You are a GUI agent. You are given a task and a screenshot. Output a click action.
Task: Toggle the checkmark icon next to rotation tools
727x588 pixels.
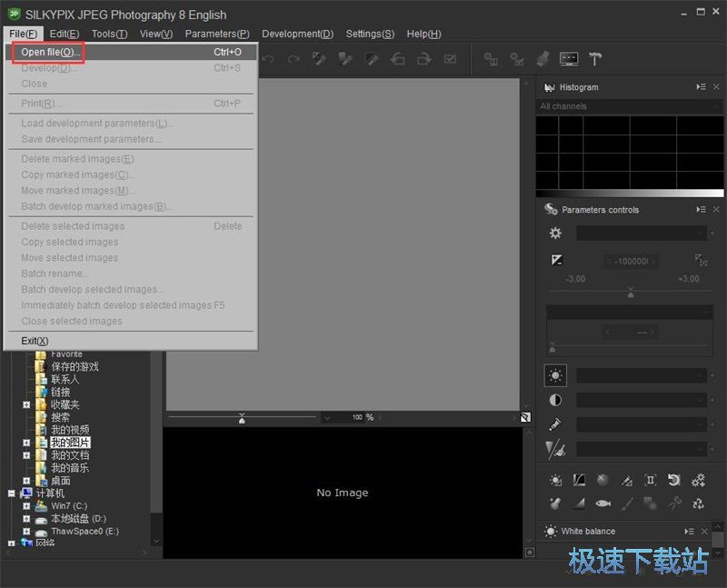[448, 59]
